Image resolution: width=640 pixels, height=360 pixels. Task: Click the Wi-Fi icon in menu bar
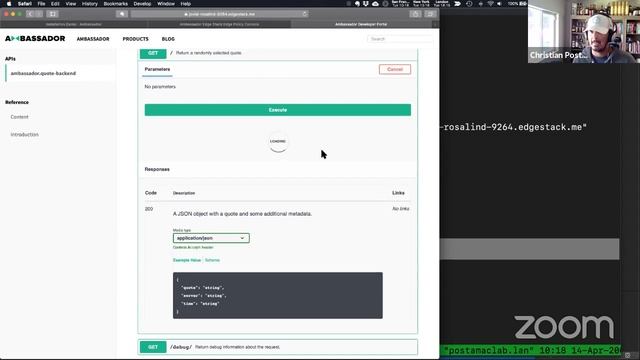click(490, 4)
